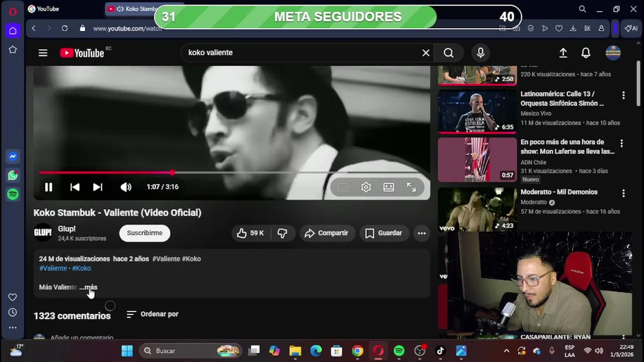Open the Opera AI button
The width and height of the screenshot is (644, 362).
631,29
